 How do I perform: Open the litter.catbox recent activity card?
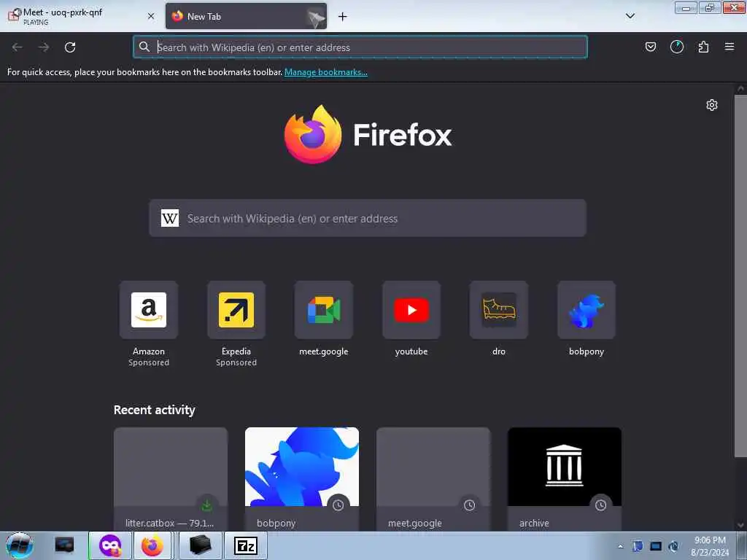(x=171, y=479)
